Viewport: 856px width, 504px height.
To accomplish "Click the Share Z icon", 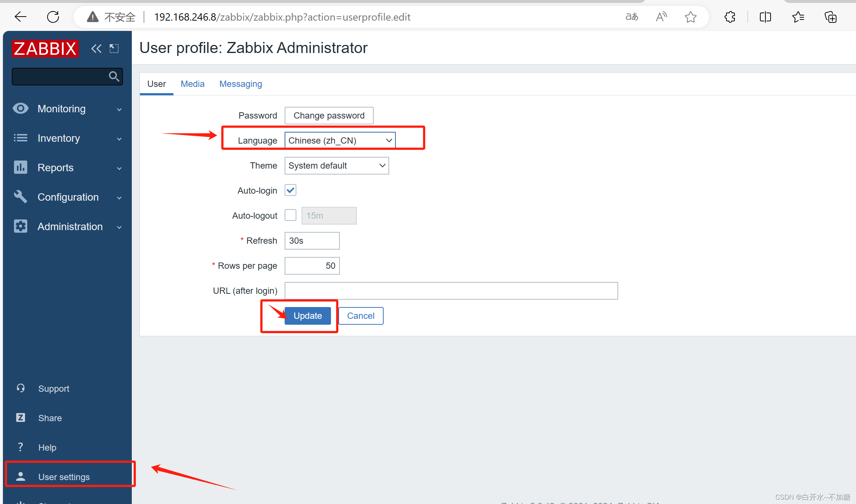I will click(x=21, y=417).
